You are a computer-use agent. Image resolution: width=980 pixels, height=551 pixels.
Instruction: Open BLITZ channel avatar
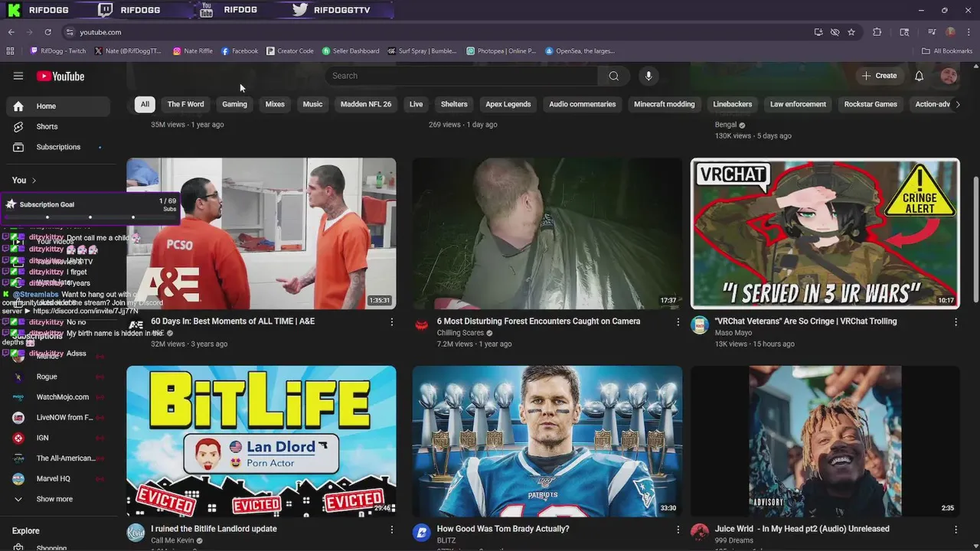pos(422,533)
